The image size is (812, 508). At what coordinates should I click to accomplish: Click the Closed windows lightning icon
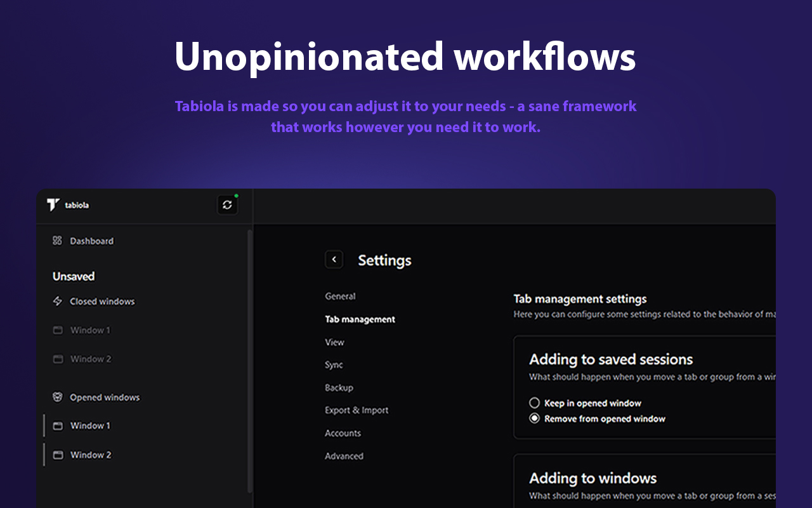click(57, 301)
